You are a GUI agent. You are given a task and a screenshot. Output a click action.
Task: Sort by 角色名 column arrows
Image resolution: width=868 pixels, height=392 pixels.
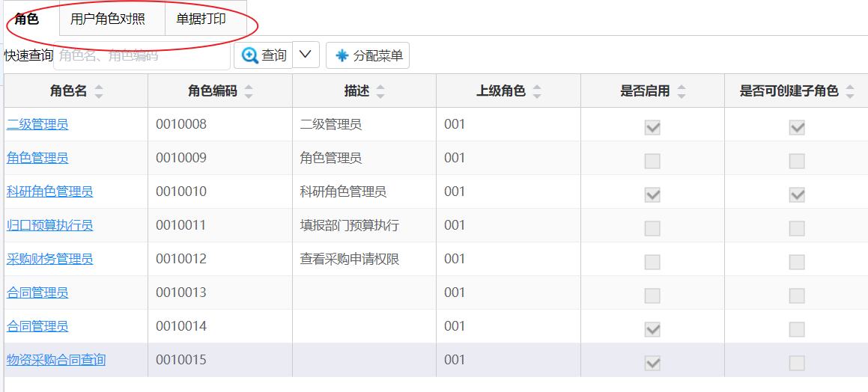(99, 91)
